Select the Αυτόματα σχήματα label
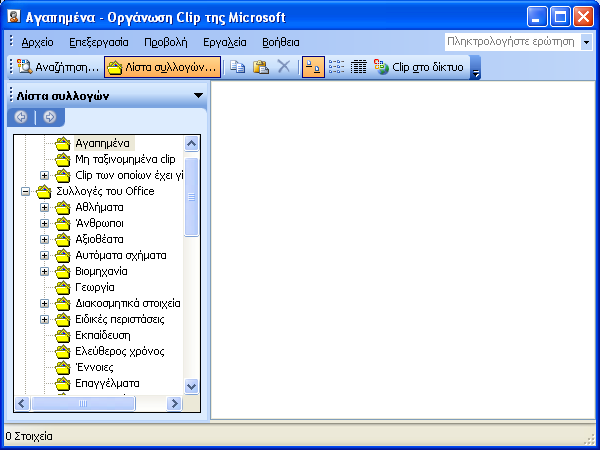Image resolution: width=600 pixels, height=450 pixels. click(x=121, y=256)
